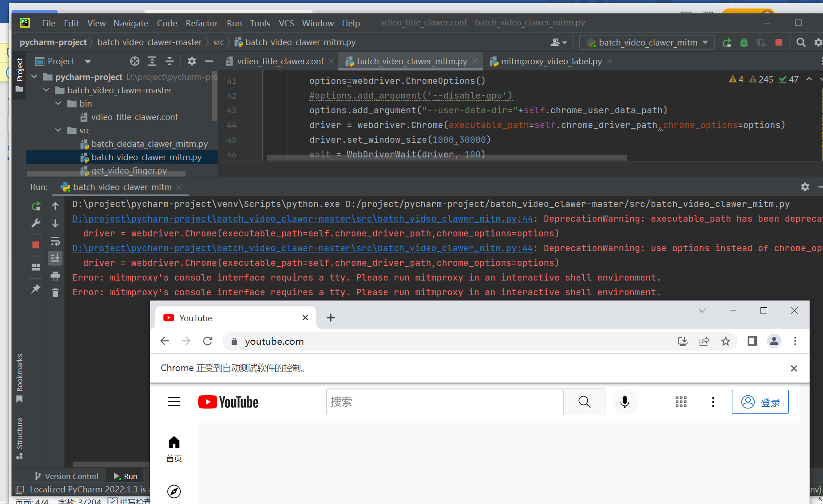Click the Debug bug icon in toolbar
This screenshot has height=504, width=823.
[744, 43]
